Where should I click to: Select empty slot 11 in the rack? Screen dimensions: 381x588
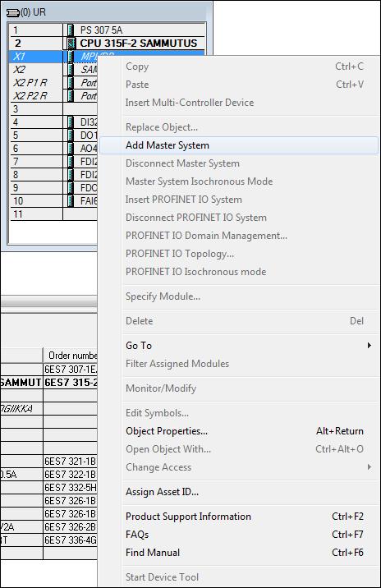53,214
